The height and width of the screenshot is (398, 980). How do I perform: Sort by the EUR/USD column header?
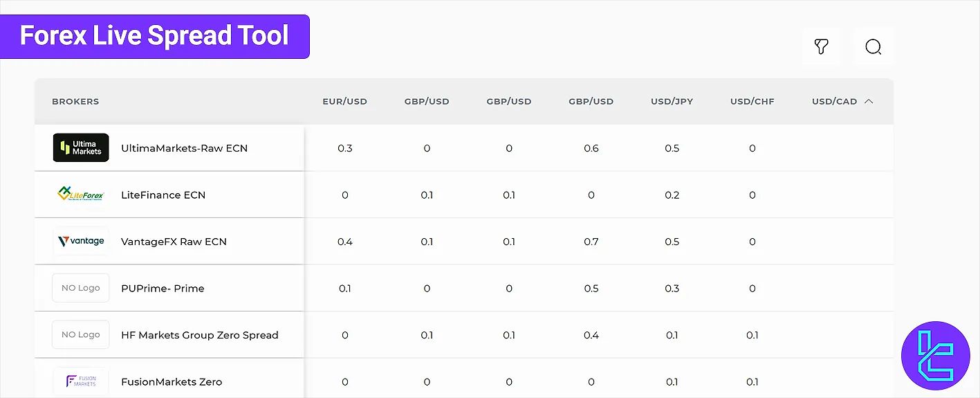point(344,101)
